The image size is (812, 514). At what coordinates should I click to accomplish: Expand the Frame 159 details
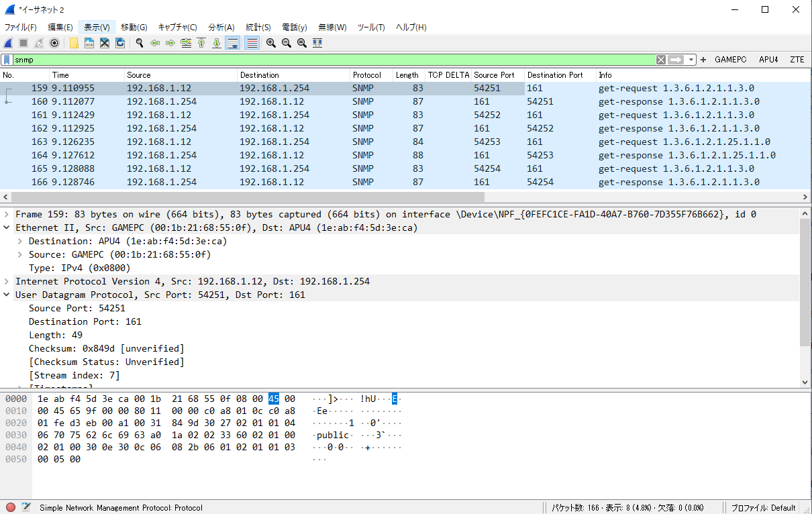pos(7,214)
